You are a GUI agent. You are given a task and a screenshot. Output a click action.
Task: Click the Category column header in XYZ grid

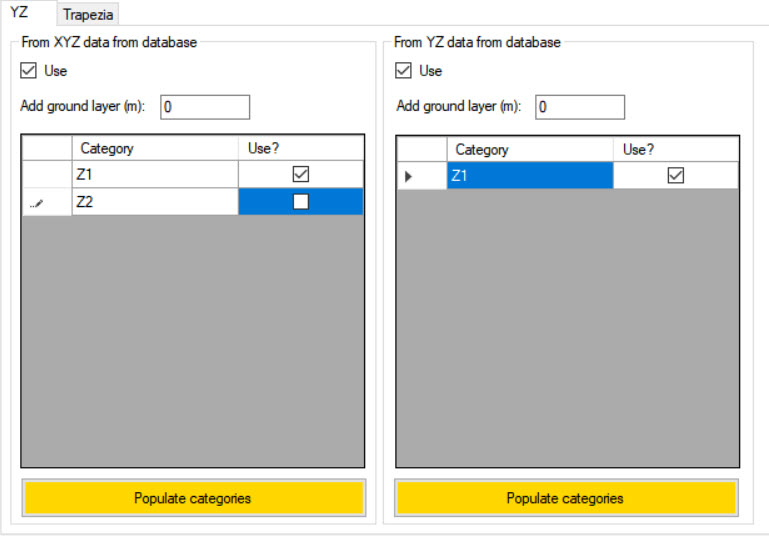pos(155,148)
